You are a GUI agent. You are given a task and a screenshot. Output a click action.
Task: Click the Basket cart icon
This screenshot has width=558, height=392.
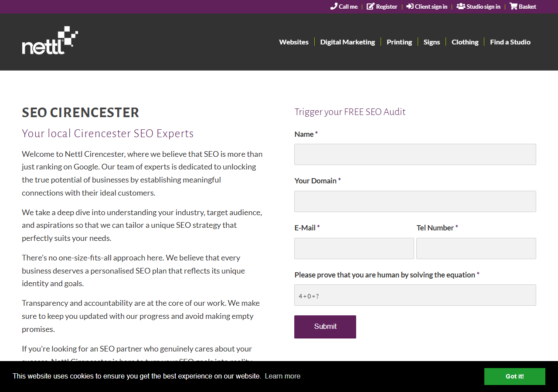(x=514, y=7)
